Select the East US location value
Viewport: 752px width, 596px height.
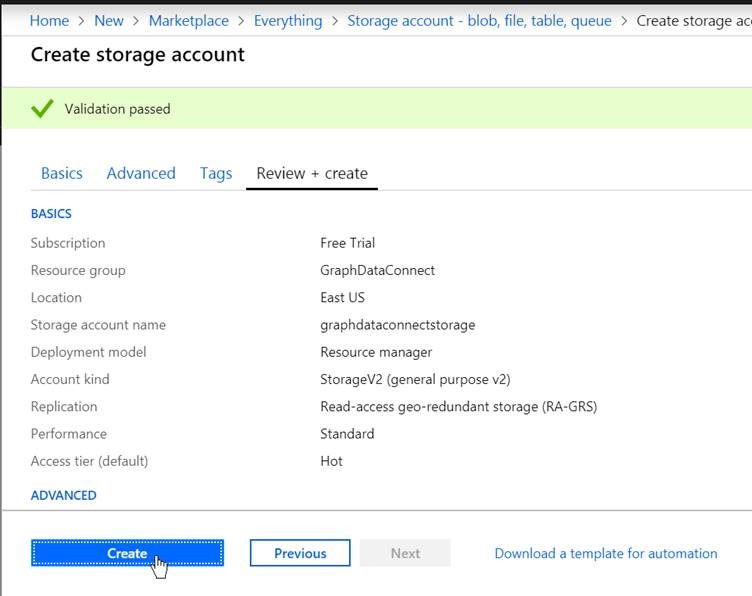tap(342, 298)
